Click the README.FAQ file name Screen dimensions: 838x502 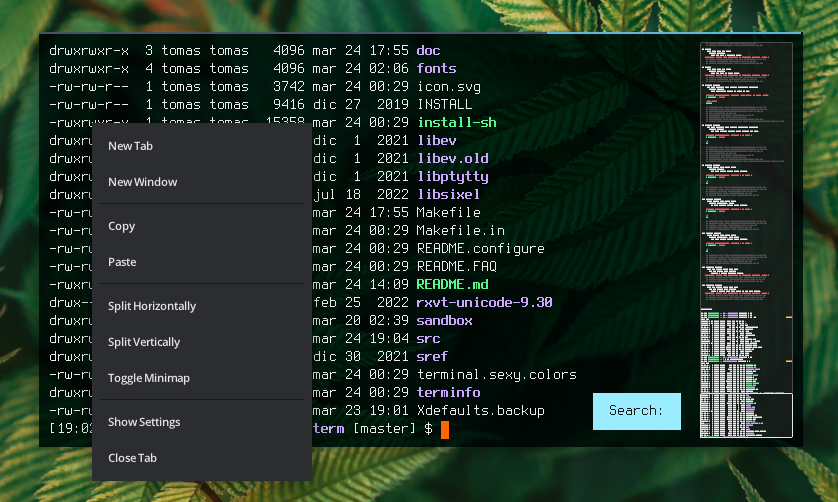[456, 267]
